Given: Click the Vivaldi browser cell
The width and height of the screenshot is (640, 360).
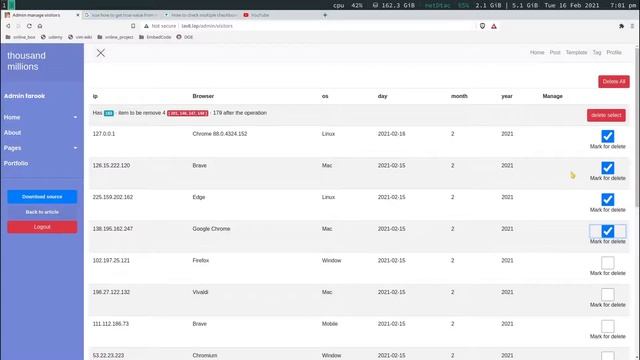Looking at the screenshot, I should point(200,292).
